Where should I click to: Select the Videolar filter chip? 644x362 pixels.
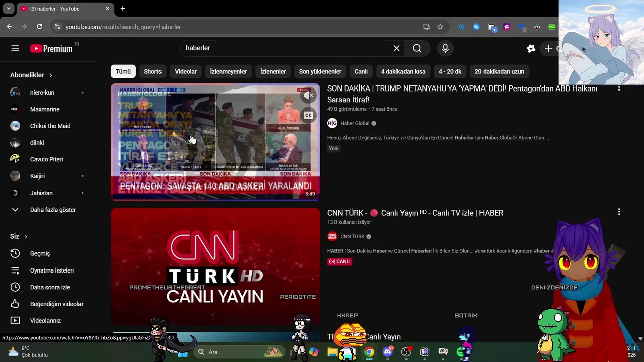pyautogui.click(x=186, y=71)
